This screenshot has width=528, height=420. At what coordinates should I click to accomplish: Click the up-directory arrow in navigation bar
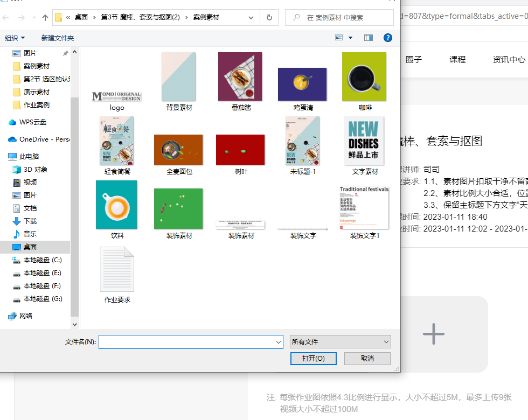(x=45, y=18)
